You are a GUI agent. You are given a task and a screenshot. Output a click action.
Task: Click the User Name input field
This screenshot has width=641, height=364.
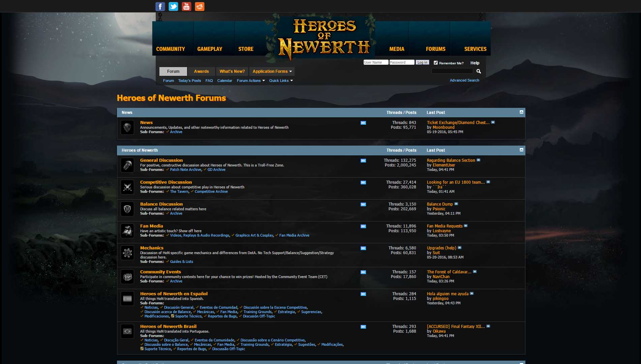click(376, 62)
